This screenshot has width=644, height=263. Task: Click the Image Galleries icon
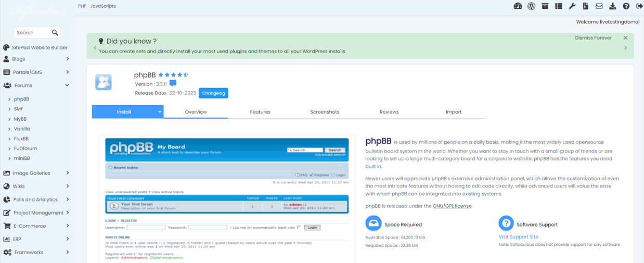6,173
